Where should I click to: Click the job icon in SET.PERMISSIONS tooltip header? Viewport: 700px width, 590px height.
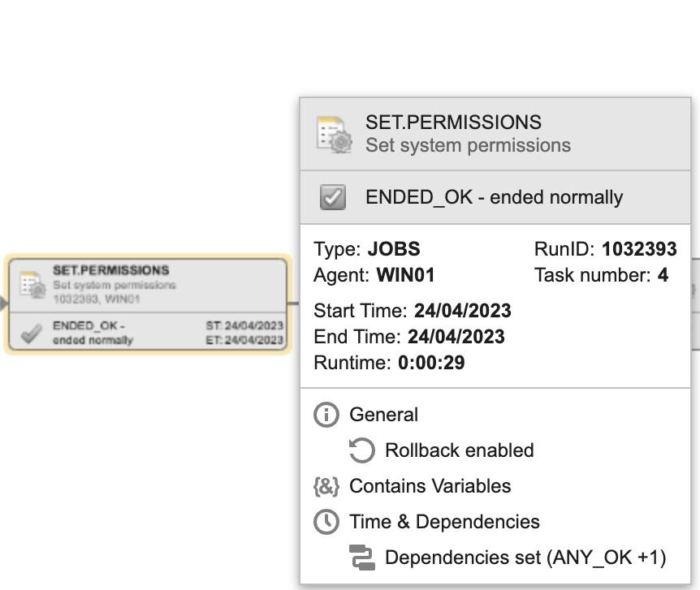335,135
